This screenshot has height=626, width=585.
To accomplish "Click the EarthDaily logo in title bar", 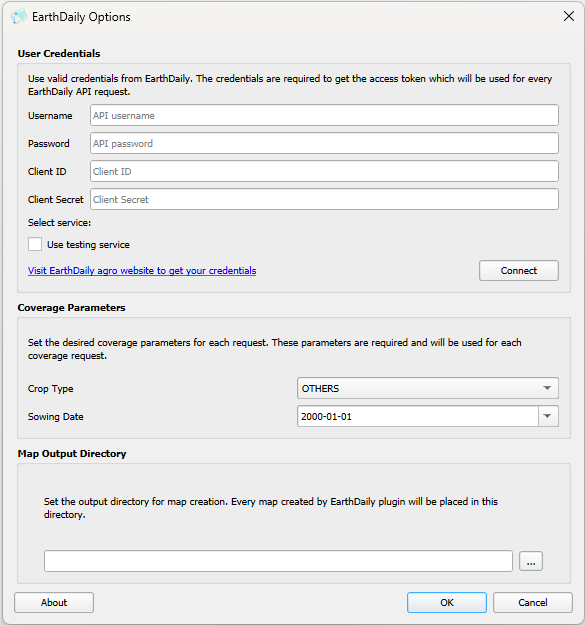I will (19, 17).
